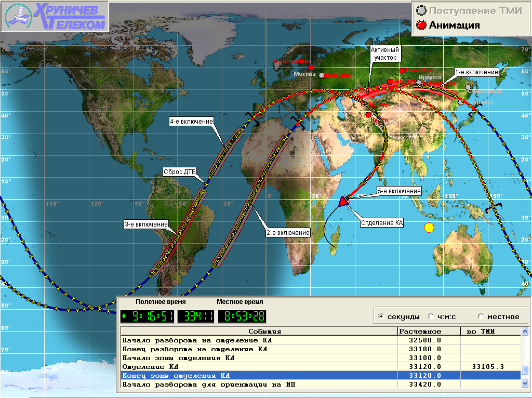Click the Barnaul red station dot
Viewport: 532px width, 398px height.
[x=389, y=82]
